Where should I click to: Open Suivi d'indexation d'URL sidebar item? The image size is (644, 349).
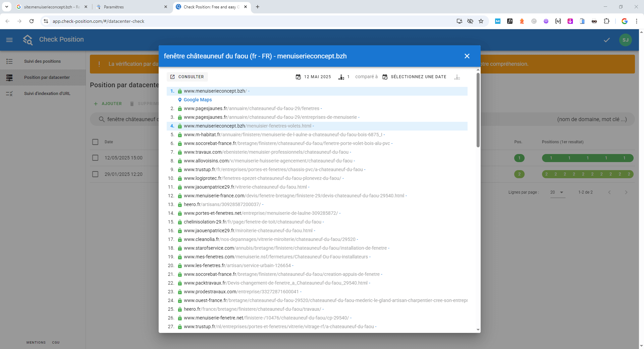(43, 94)
